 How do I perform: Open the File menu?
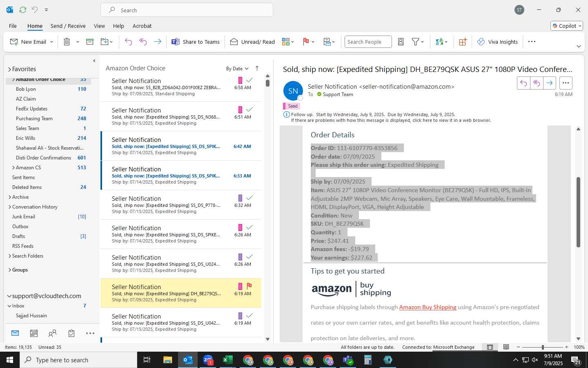[13, 26]
